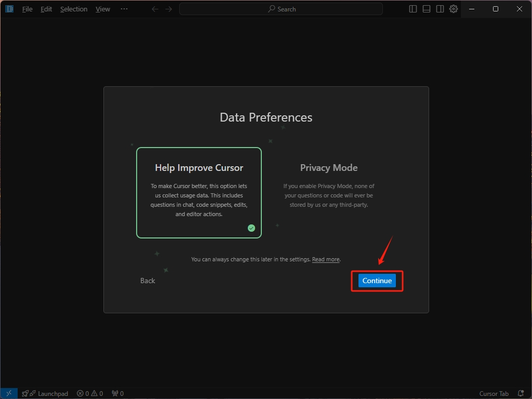Click the Data Preferences heading

(x=266, y=117)
